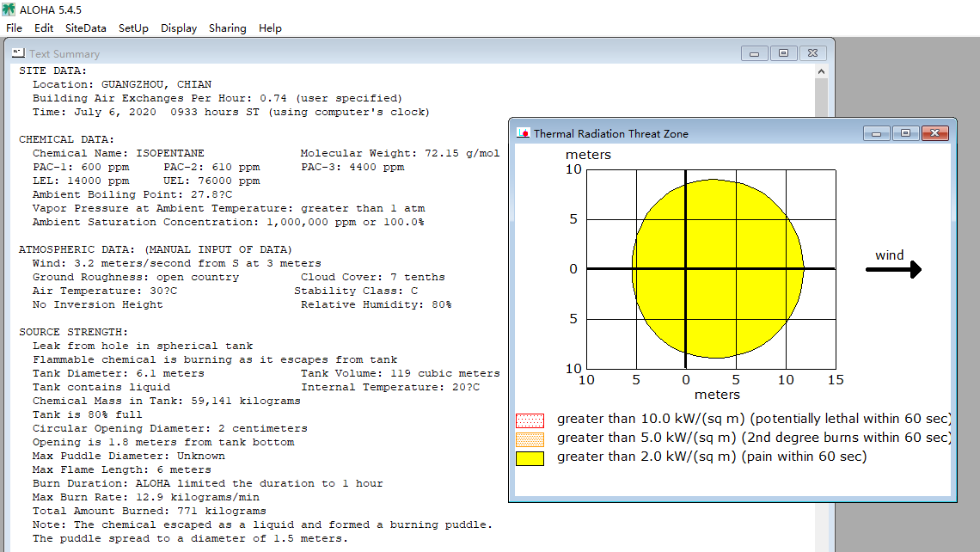Click 'Tank Volume: 119 cubic meters' text

click(400, 373)
